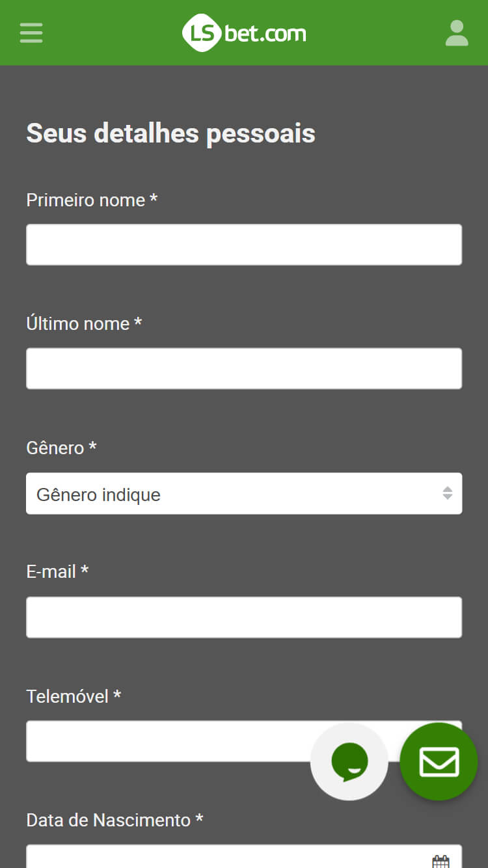Click the LSbet.com logo
The height and width of the screenshot is (868, 488).
click(x=244, y=33)
